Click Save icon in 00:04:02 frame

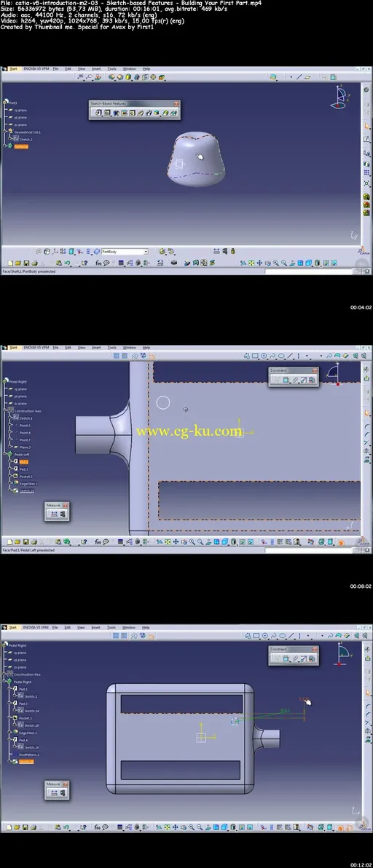click(x=25, y=263)
